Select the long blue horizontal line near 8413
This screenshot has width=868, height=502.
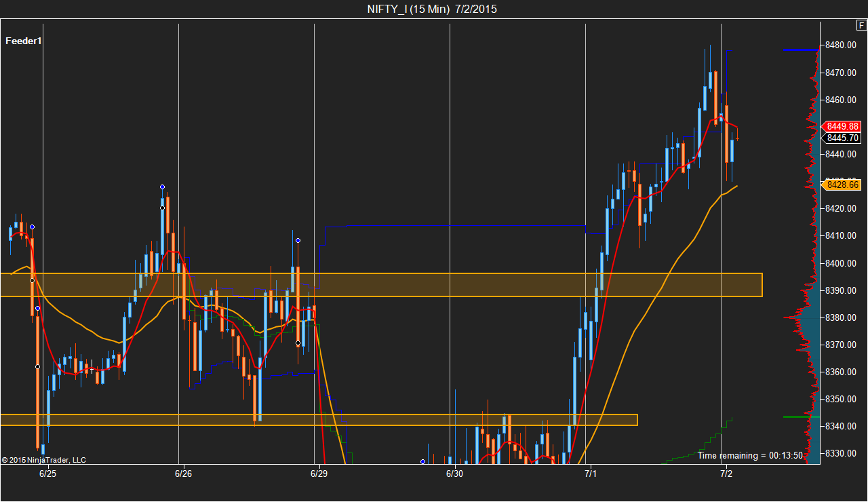[x=455, y=225]
